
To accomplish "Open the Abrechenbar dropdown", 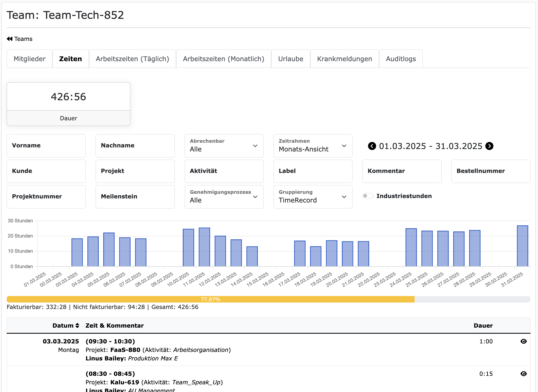I will click(x=224, y=146).
